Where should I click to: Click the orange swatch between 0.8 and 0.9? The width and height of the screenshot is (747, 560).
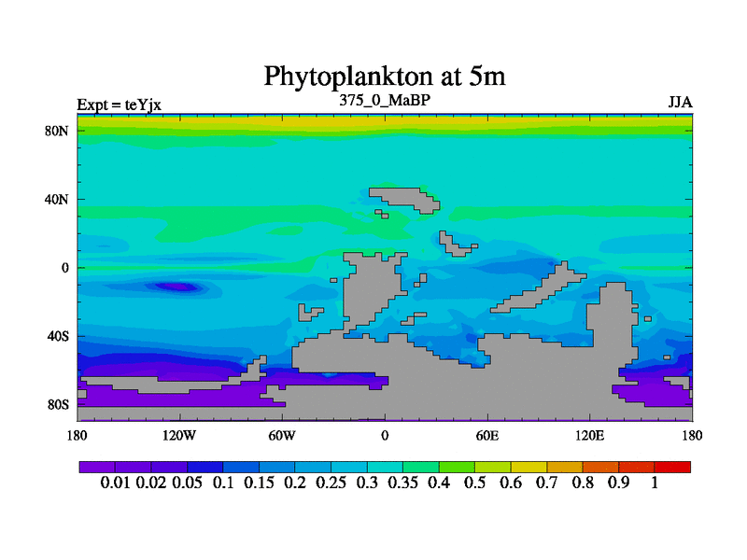point(600,467)
